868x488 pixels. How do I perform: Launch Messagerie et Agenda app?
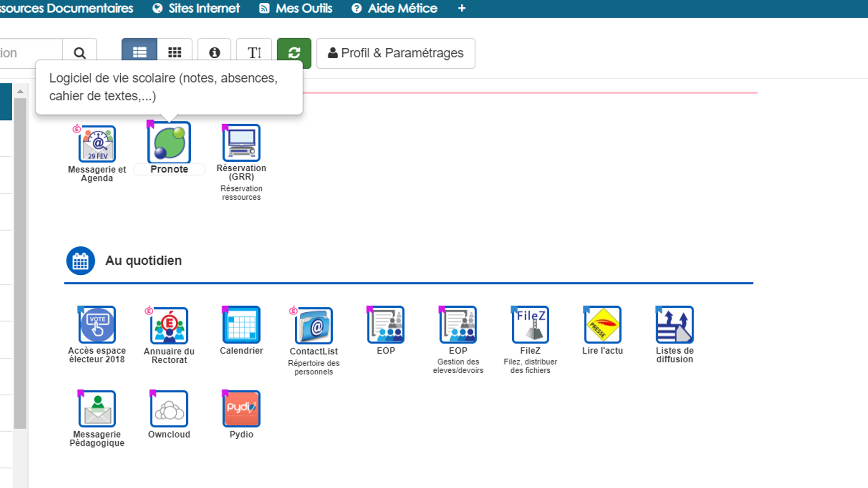click(x=97, y=144)
